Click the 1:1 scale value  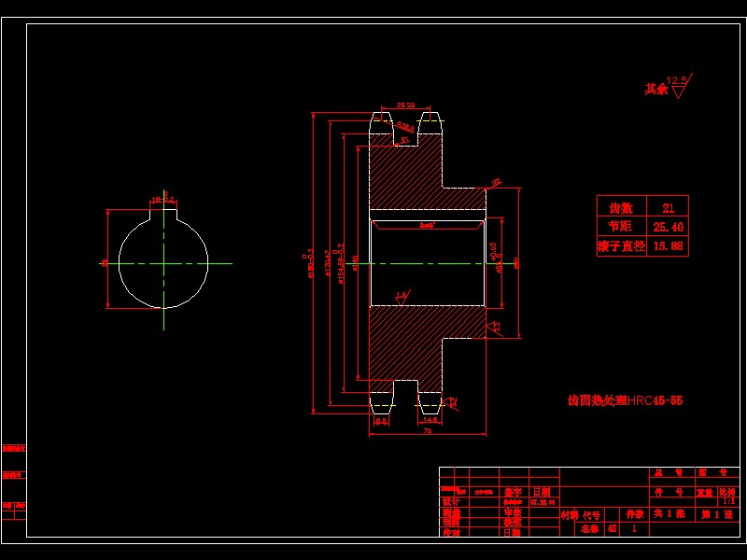pyautogui.click(x=728, y=501)
